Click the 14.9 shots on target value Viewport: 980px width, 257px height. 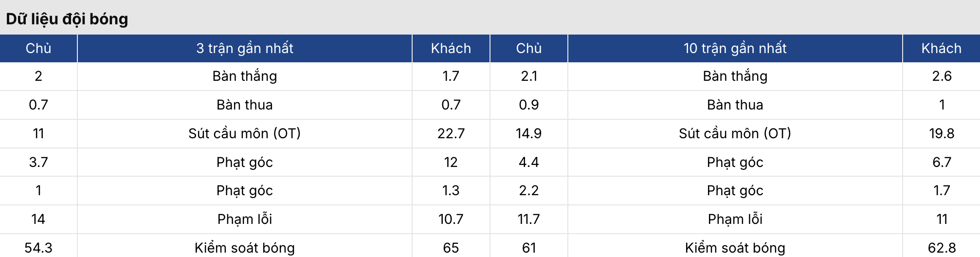[528, 133]
